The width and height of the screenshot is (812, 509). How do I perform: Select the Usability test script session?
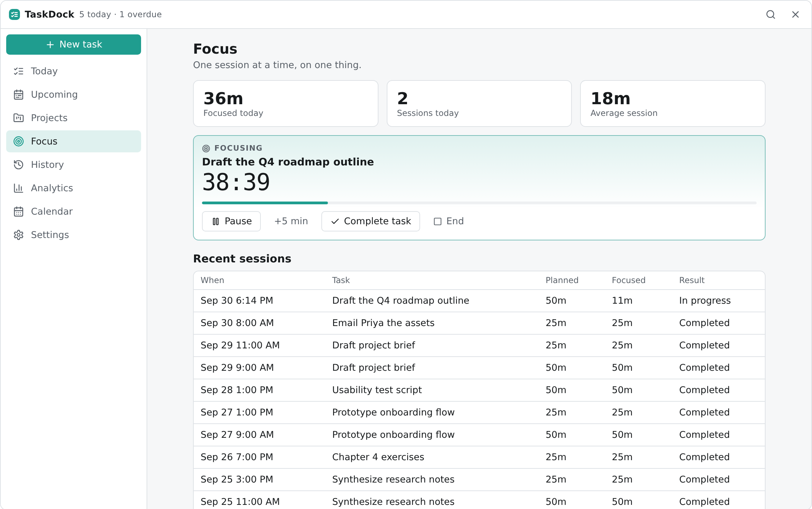(x=479, y=390)
